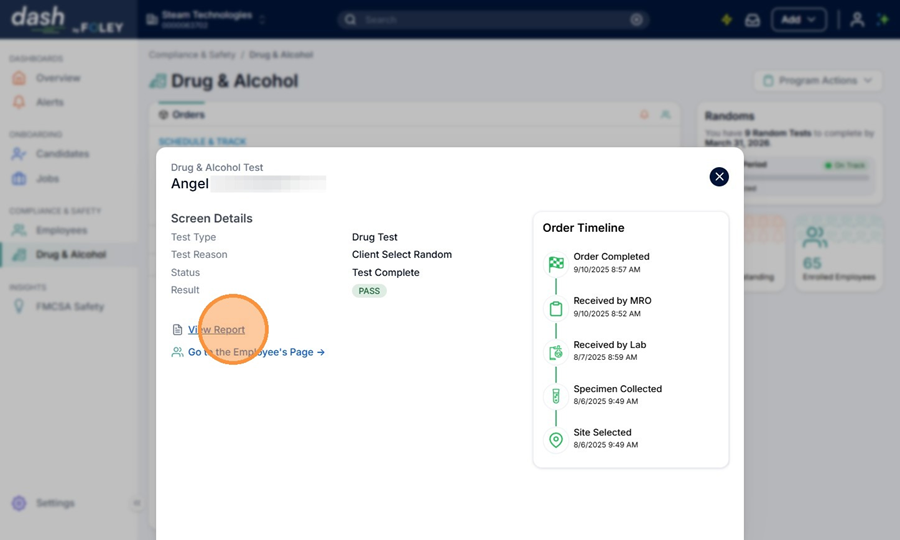Open the View Report link

point(216,330)
